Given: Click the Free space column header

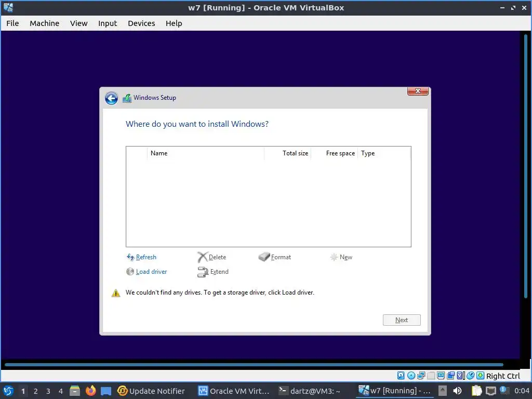Looking at the screenshot, I should pos(334,153).
